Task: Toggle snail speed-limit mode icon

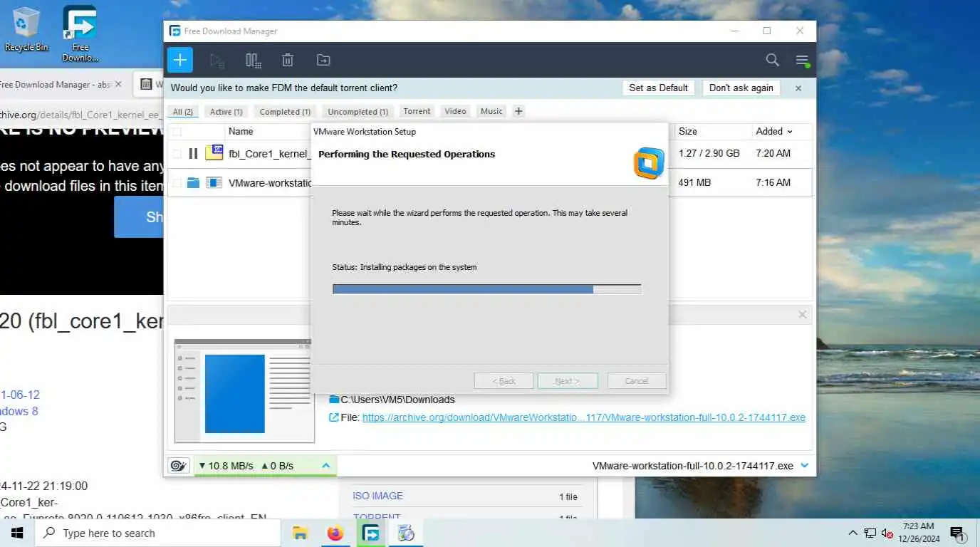Action: pyautogui.click(x=178, y=466)
